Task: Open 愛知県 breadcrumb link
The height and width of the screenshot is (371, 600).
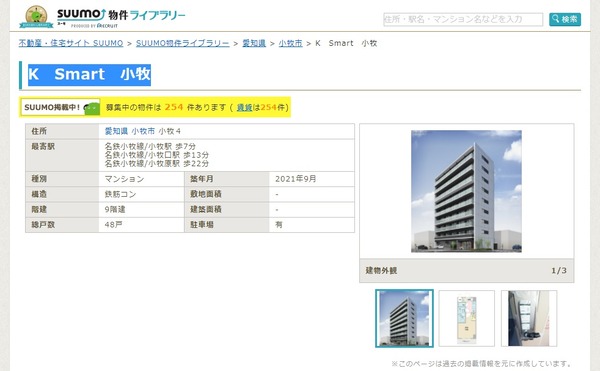Action: tap(254, 43)
